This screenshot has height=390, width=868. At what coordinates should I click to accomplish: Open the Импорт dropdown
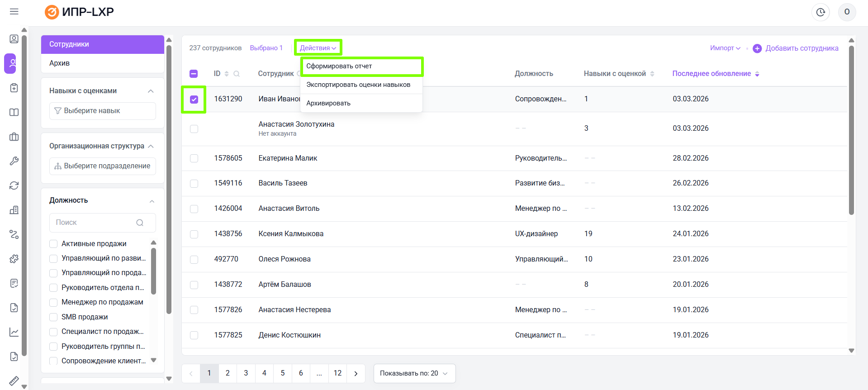[x=725, y=48]
